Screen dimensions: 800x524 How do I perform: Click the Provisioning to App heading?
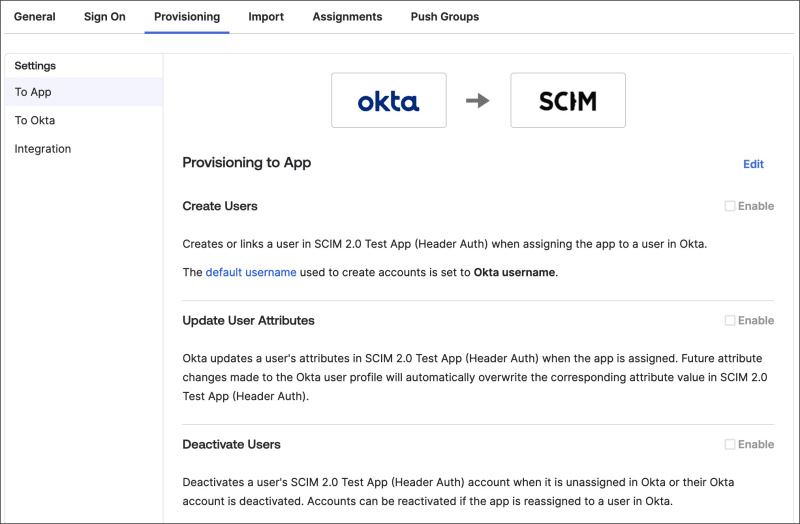click(246, 163)
